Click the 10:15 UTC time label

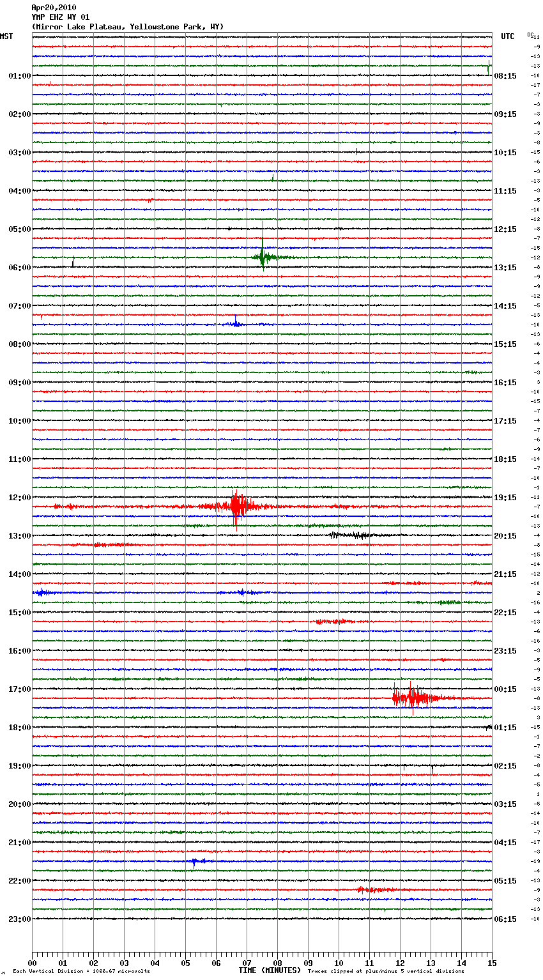[x=505, y=153]
